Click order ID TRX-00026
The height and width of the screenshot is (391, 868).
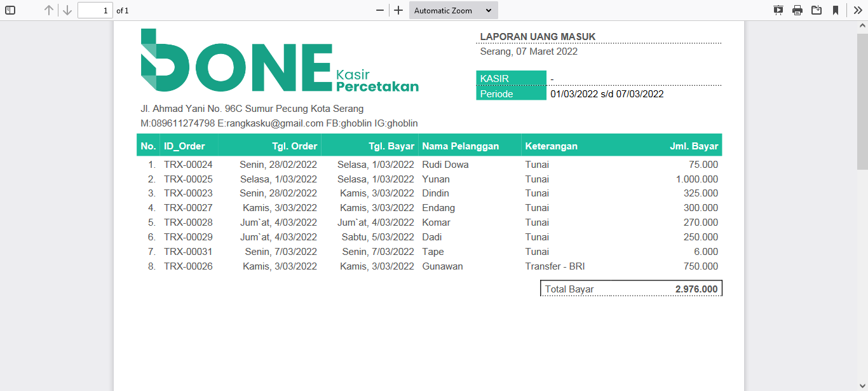(x=188, y=266)
